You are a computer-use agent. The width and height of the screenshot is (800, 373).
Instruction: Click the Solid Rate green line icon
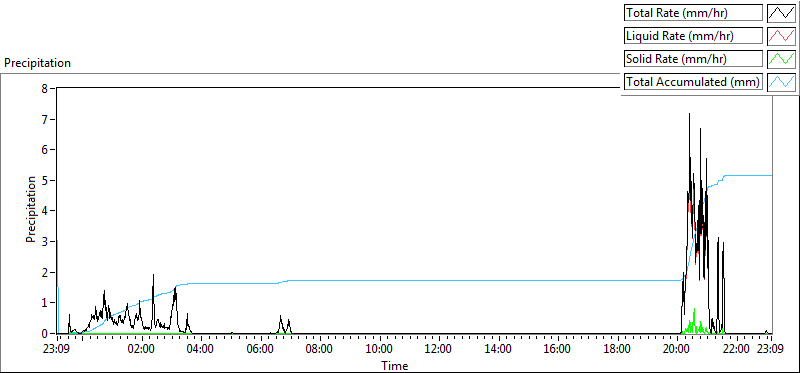tap(781, 59)
